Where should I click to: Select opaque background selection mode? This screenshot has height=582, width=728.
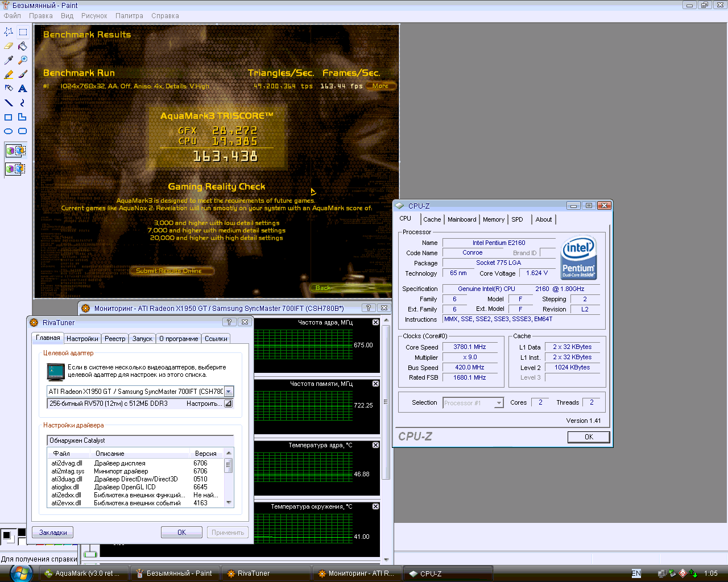tap(15, 151)
